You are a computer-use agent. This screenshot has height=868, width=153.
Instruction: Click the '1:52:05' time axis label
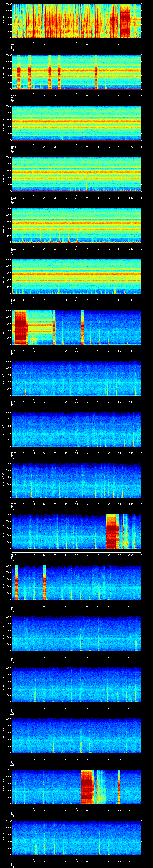12,606
